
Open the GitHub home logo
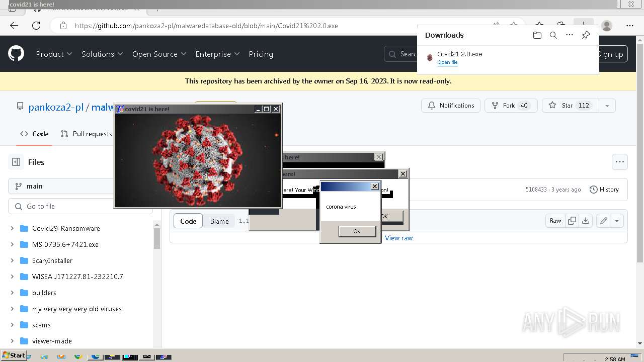tap(16, 53)
